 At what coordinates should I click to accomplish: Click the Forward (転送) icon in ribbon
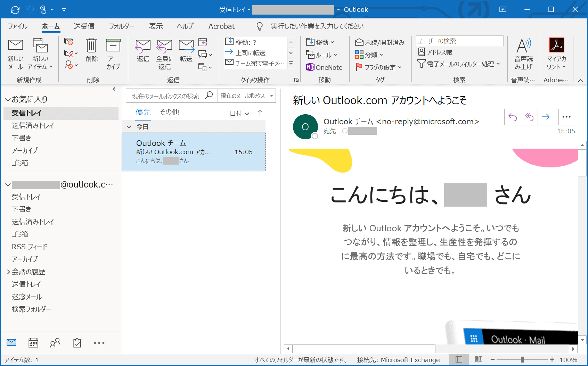point(186,46)
